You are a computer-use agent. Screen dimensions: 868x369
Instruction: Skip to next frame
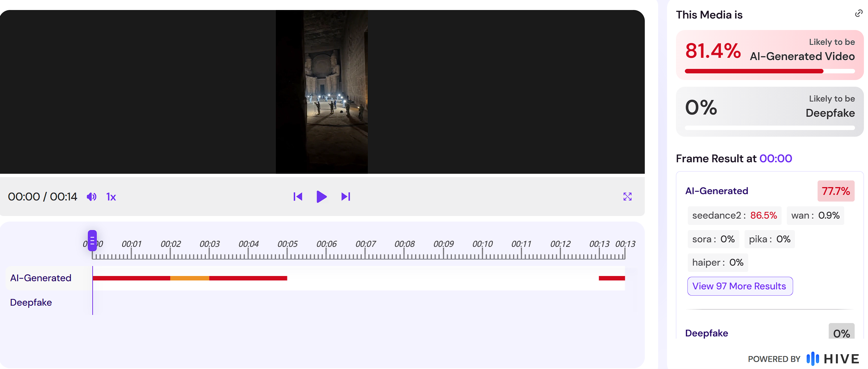point(346,196)
